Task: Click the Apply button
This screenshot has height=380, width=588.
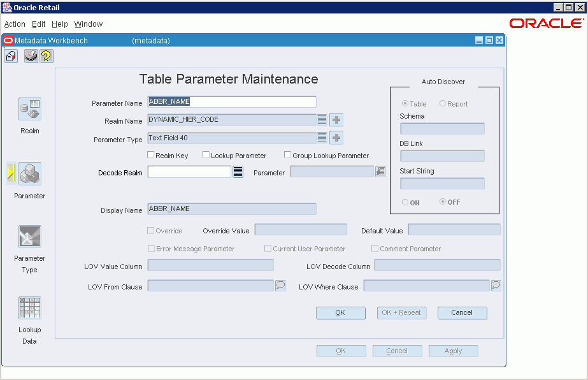Action: coord(454,351)
